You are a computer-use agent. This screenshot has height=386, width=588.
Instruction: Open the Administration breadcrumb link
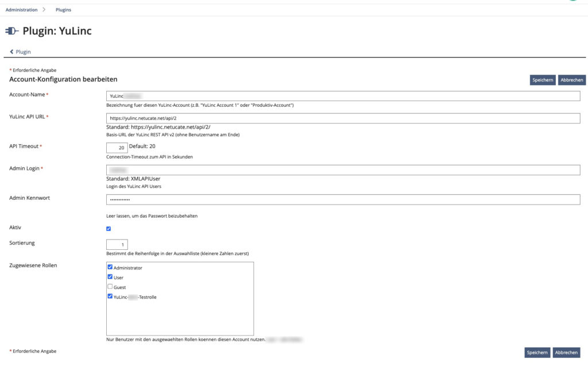[x=21, y=10]
